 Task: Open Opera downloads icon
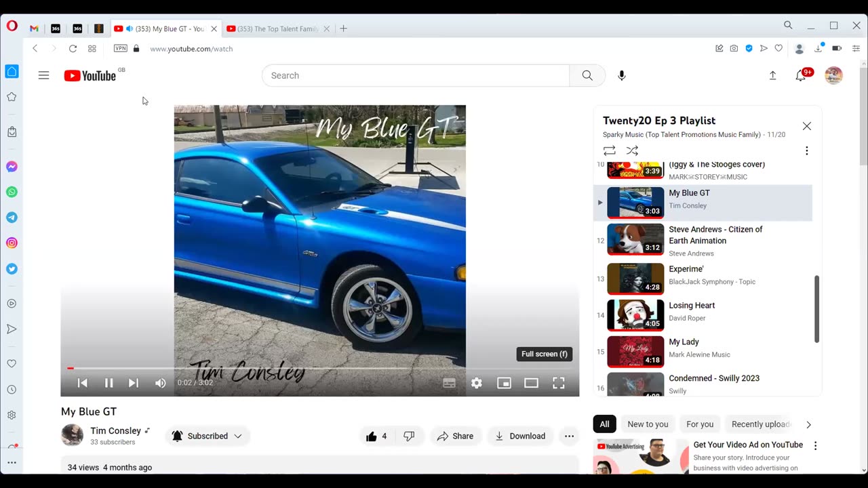tap(818, 48)
